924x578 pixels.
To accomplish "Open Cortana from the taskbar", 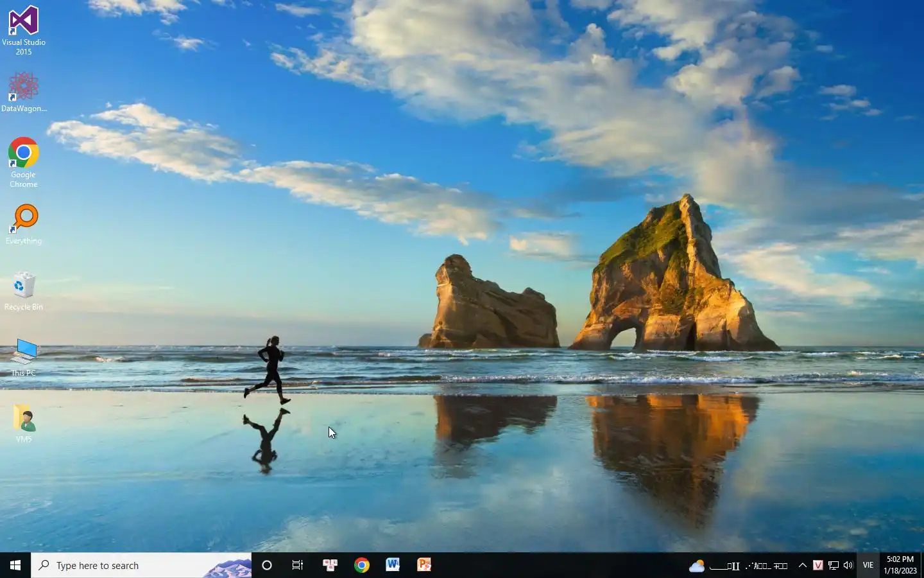I will [267, 565].
